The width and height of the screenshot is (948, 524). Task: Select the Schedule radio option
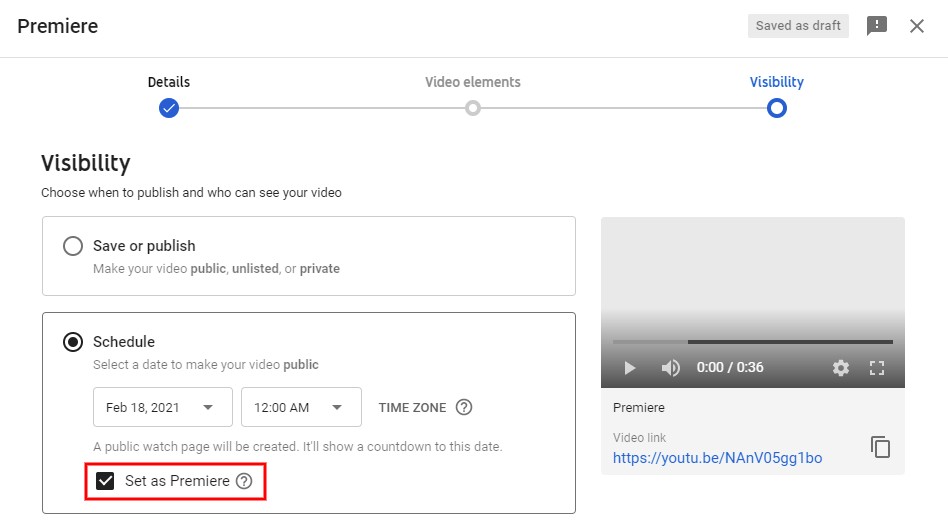click(x=73, y=342)
